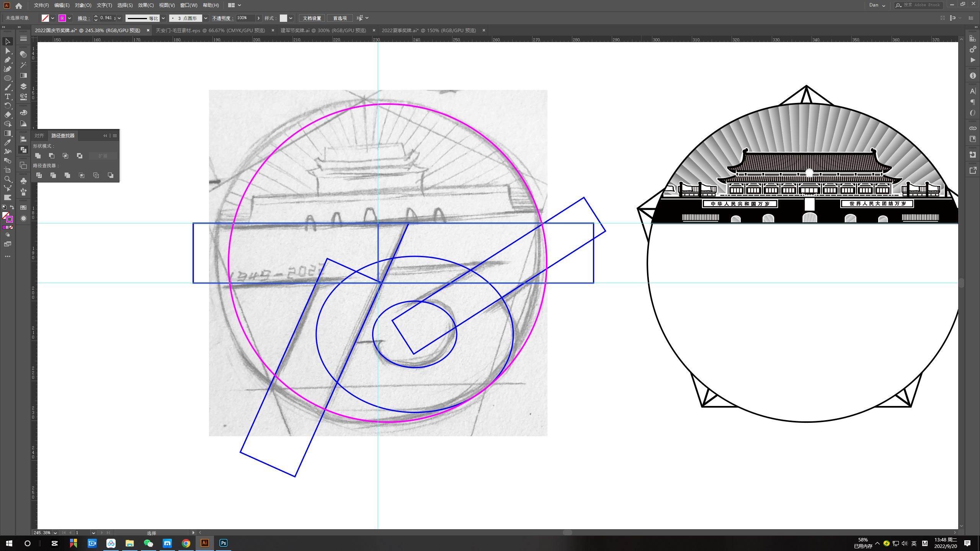Reset to default fill and stroke

click(x=4, y=207)
